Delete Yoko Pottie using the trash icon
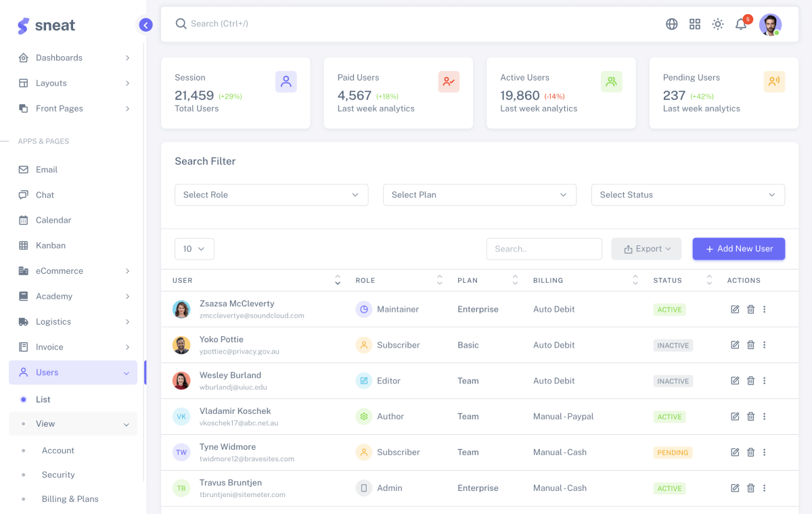Viewport: 812px width, 514px height. coord(750,345)
